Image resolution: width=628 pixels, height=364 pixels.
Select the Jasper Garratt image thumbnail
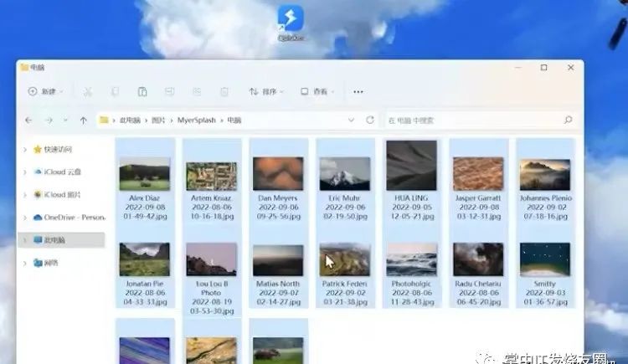(x=478, y=174)
